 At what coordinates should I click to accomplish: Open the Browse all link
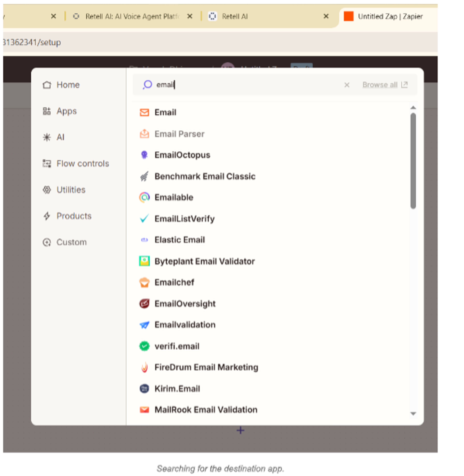pyautogui.click(x=385, y=85)
